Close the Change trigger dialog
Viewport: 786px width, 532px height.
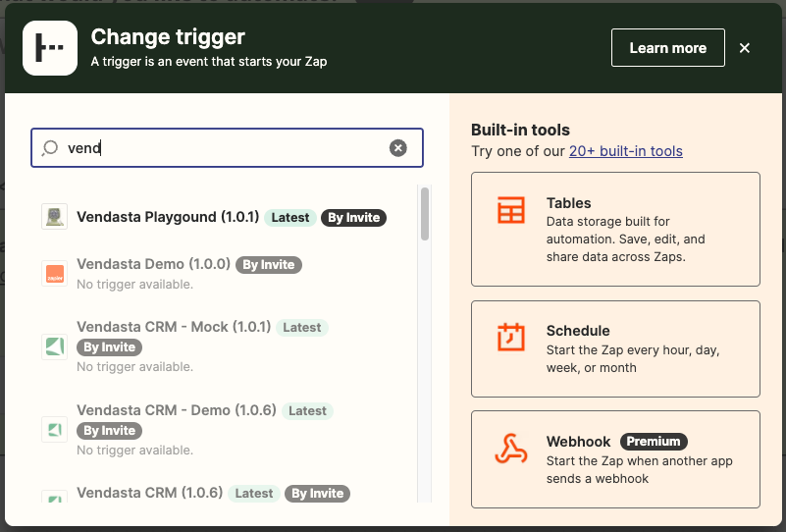point(745,48)
